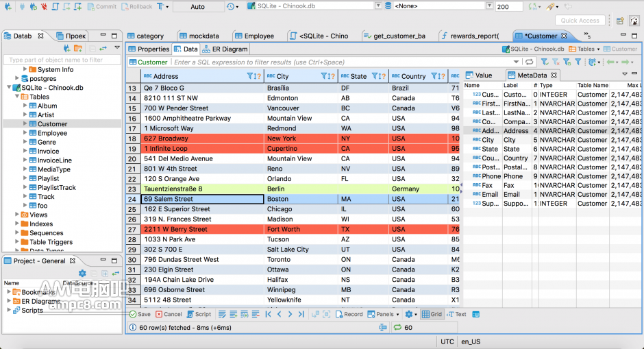The image size is (644, 349).
Task: Switch to Text presentation
Action: (x=456, y=314)
